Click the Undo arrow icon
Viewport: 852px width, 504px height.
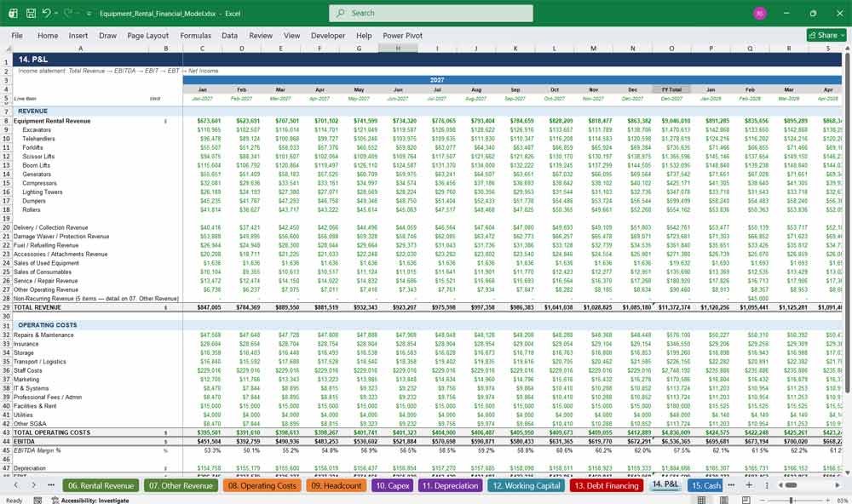click(x=47, y=13)
